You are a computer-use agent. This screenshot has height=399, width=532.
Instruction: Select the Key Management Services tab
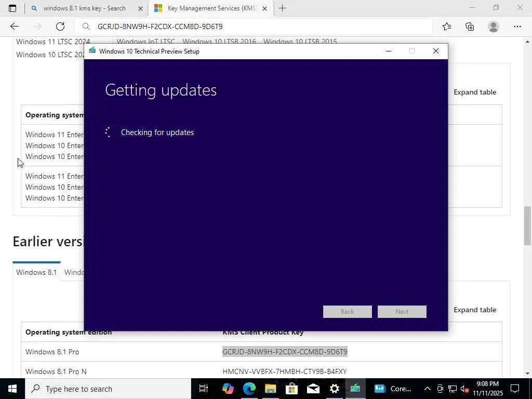[x=211, y=8]
